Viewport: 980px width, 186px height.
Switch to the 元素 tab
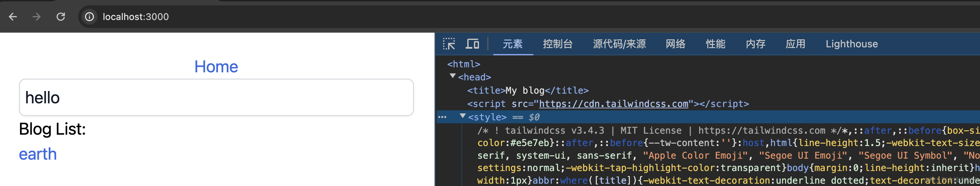click(512, 44)
